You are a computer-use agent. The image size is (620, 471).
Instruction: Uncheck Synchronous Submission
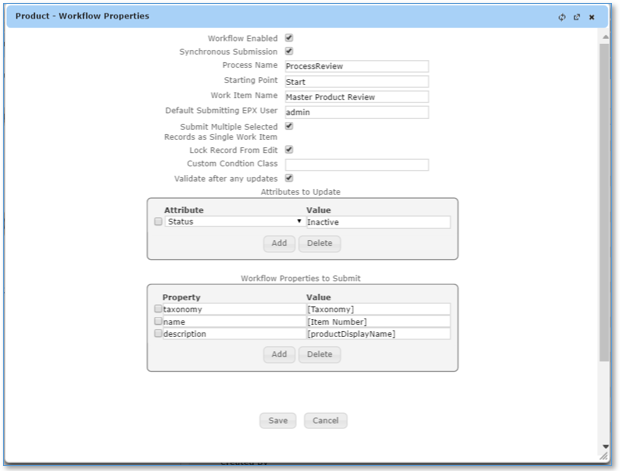click(x=289, y=51)
